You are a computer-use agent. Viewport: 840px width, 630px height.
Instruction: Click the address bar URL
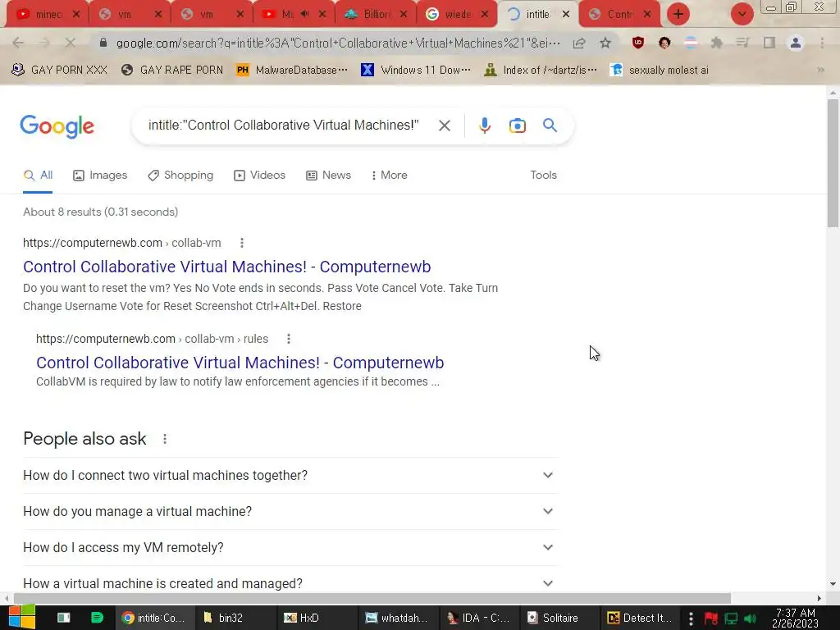(339, 43)
